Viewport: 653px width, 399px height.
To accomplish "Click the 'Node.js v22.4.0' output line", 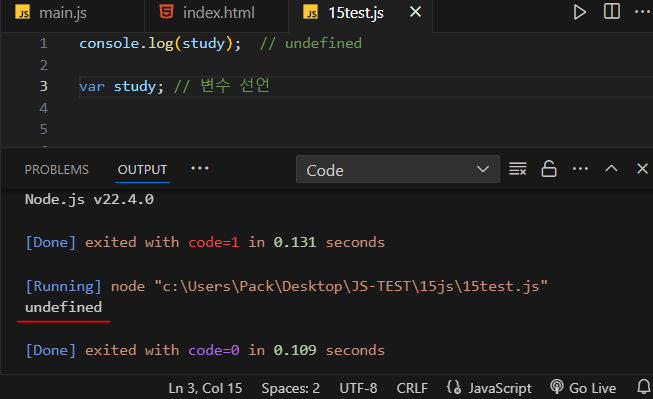I will [89, 200].
